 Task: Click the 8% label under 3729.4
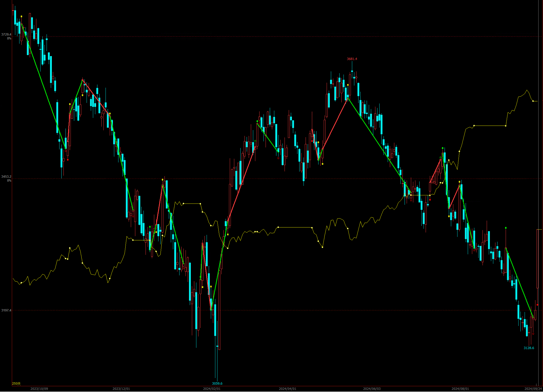(x=9, y=38)
